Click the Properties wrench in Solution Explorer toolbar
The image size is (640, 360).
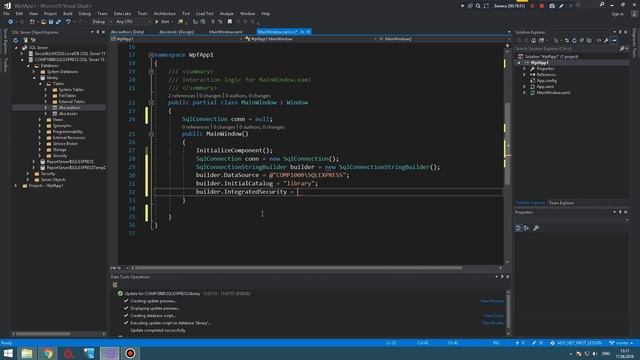[606, 40]
